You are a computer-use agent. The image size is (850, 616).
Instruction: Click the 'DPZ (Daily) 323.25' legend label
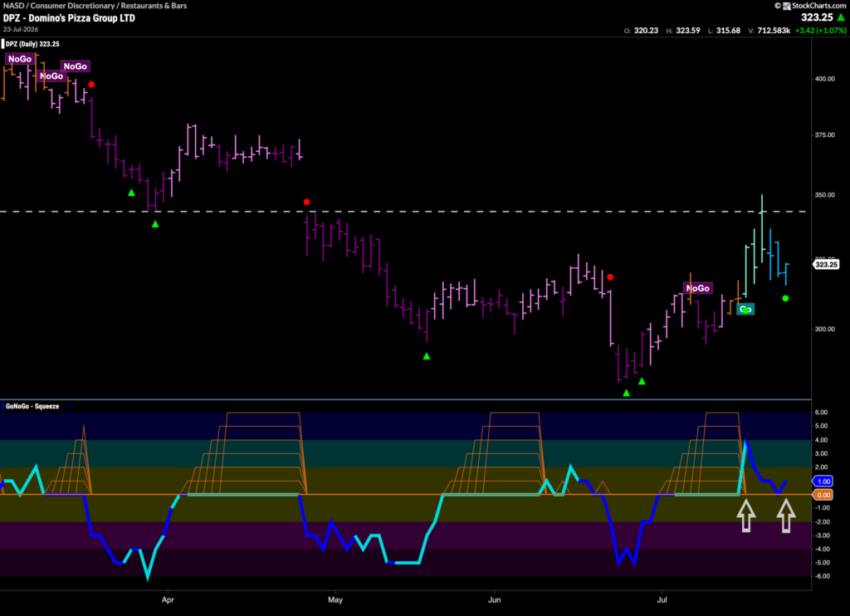(32, 44)
